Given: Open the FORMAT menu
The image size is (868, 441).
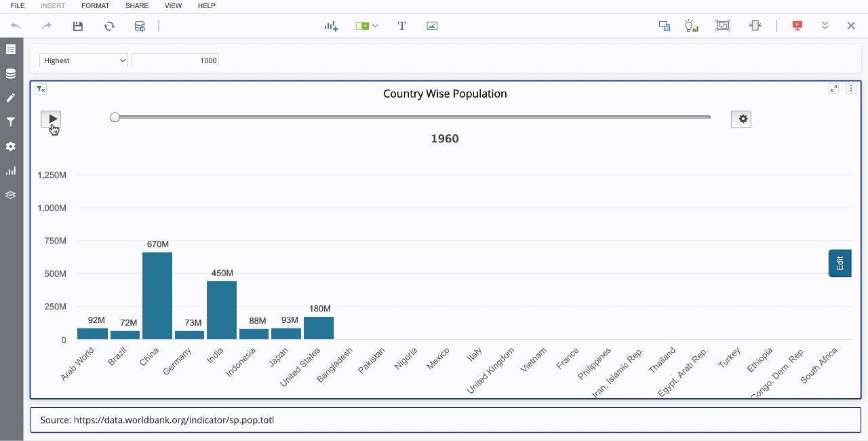Looking at the screenshot, I should (x=95, y=5).
